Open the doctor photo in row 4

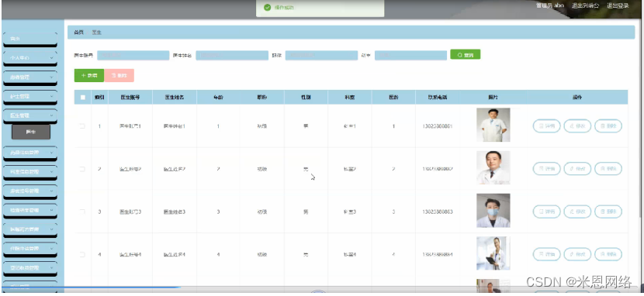[493, 253]
